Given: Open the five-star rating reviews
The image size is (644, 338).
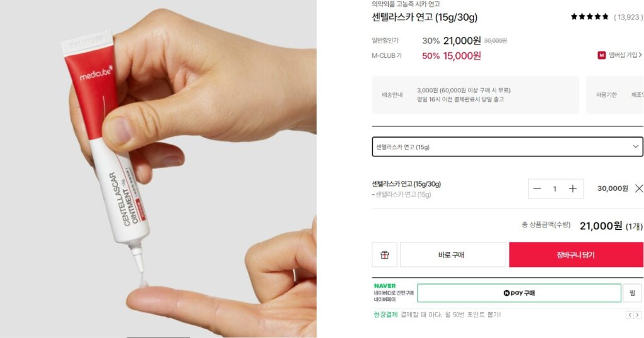Looking at the screenshot, I should pos(589,17).
